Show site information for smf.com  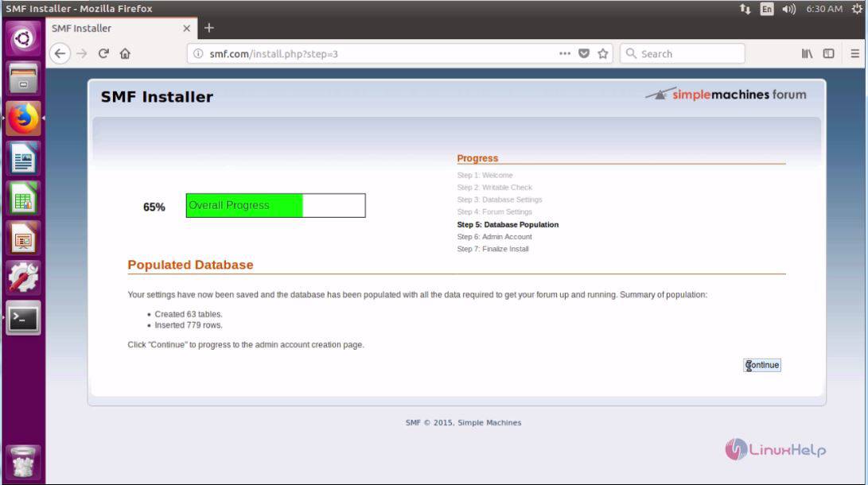197,53
